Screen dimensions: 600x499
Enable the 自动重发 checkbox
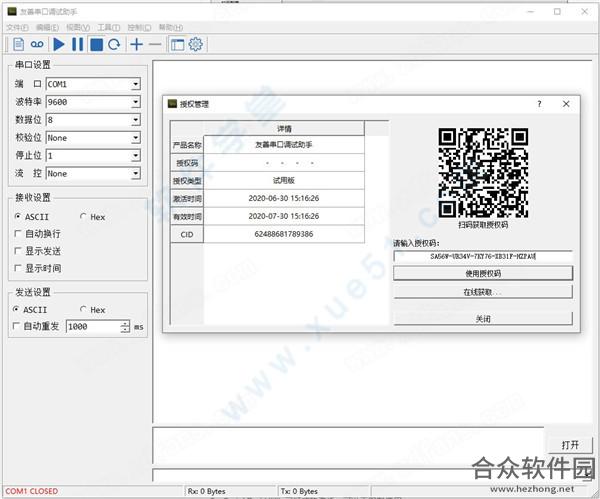point(36,326)
